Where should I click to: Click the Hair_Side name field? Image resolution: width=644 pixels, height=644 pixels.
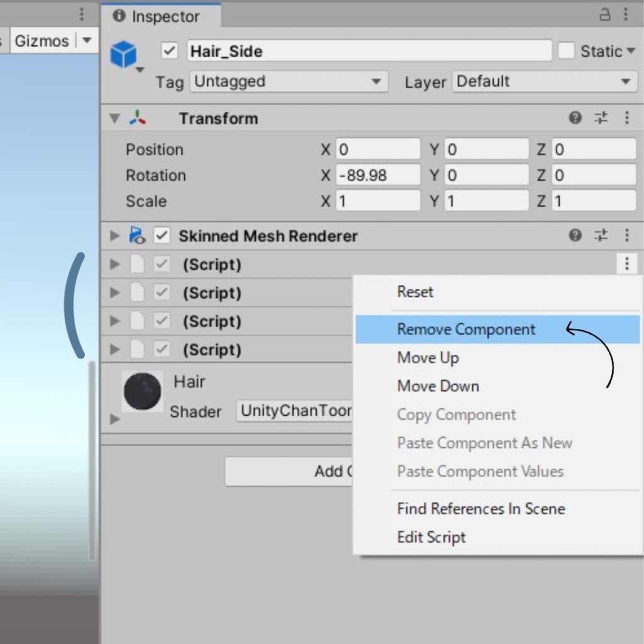[x=369, y=51]
